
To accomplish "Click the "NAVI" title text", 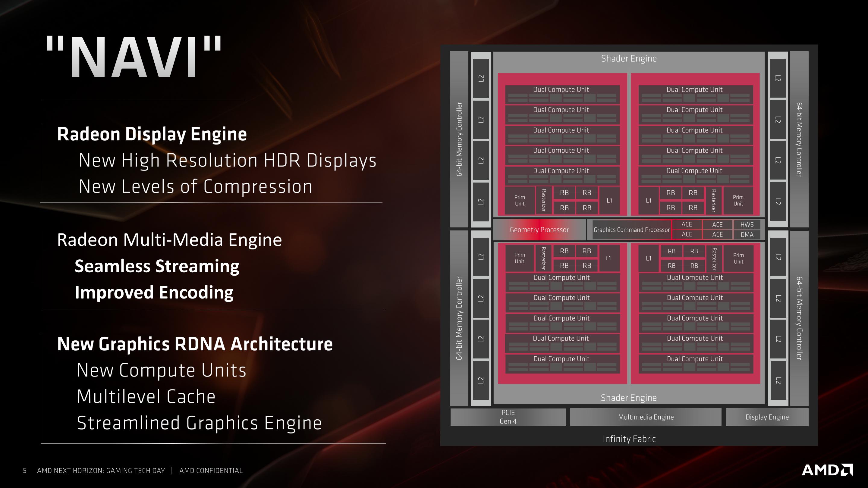I will [x=134, y=57].
